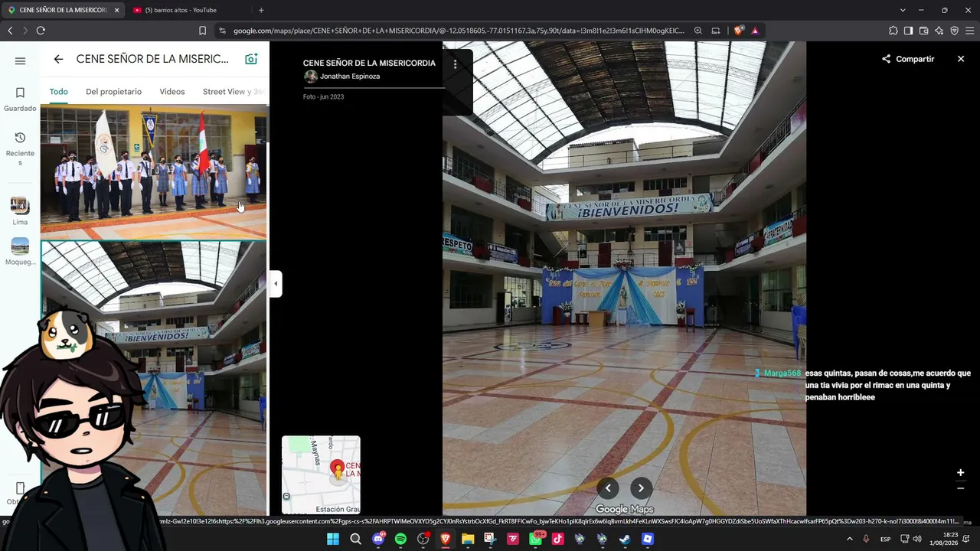This screenshot has height=551, width=980.
Task: Open OBS Studio from the taskbar
Action: pos(423,539)
